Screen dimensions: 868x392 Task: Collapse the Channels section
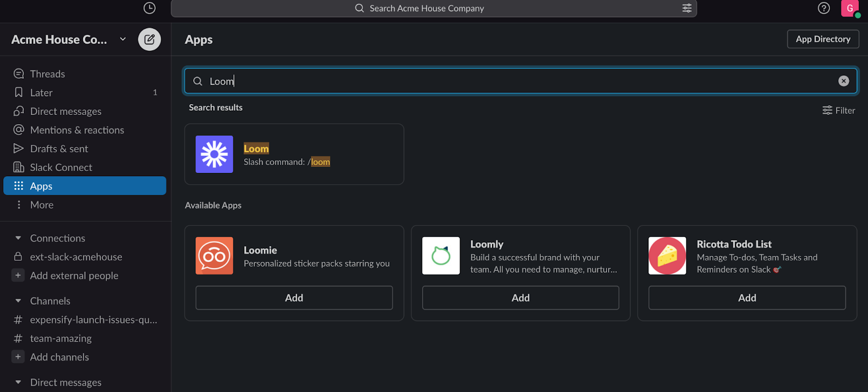(x=18, y=301)
